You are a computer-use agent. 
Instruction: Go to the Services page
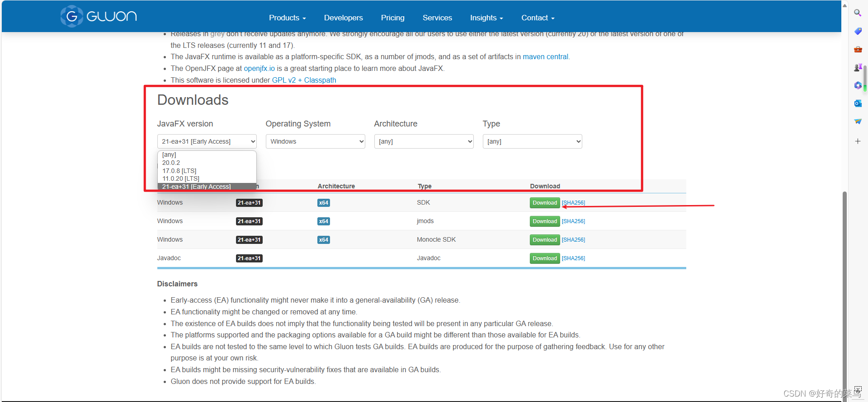pos(437,18)
